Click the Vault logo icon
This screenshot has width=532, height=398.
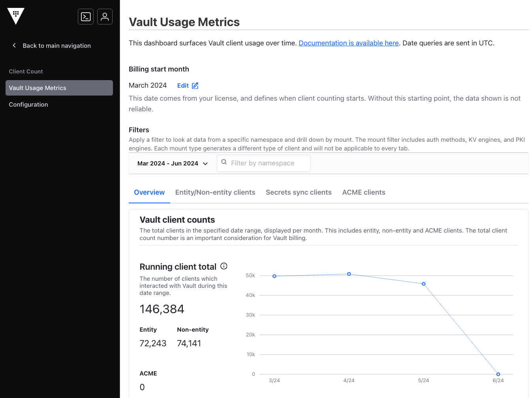coord(16,16)
